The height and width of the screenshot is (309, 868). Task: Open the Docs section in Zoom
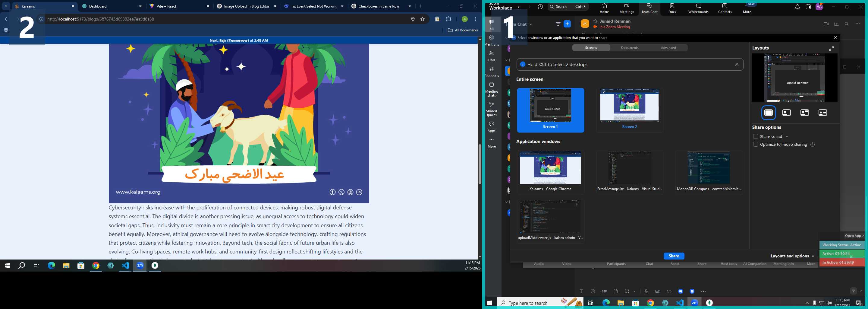click(672, 8)
